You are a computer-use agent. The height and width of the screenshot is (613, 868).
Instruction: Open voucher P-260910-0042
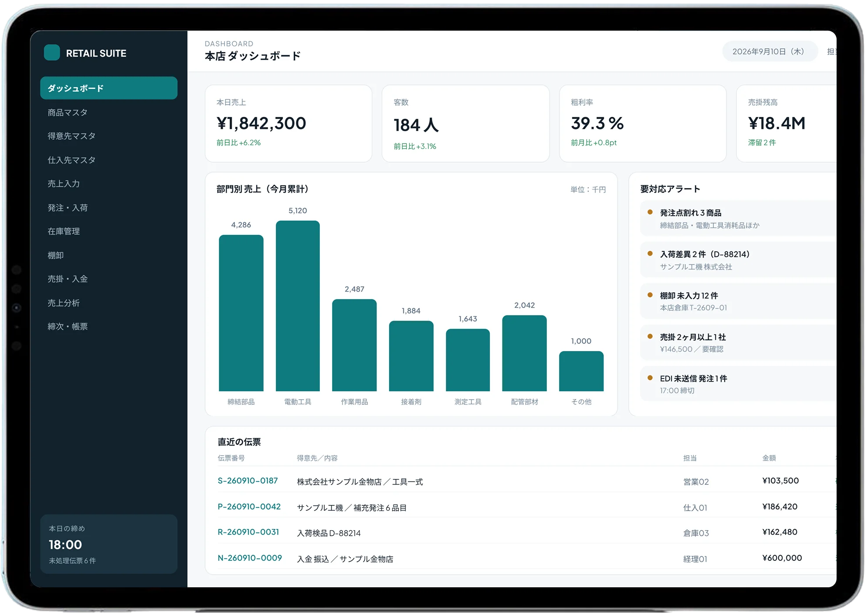tap(249, 507)
